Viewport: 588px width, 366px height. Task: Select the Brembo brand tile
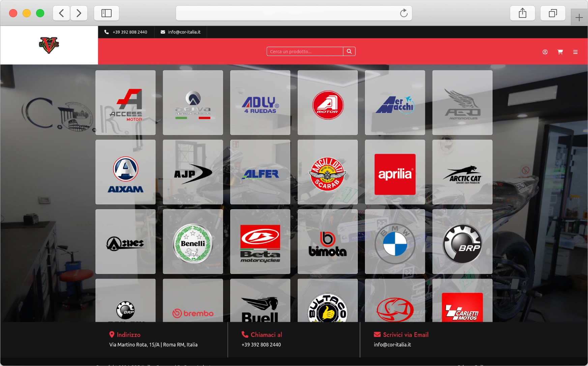click(x=193, y=301)
